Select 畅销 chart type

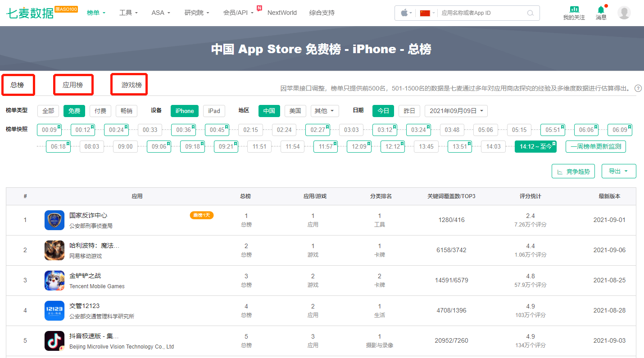[x=127, y=111]
